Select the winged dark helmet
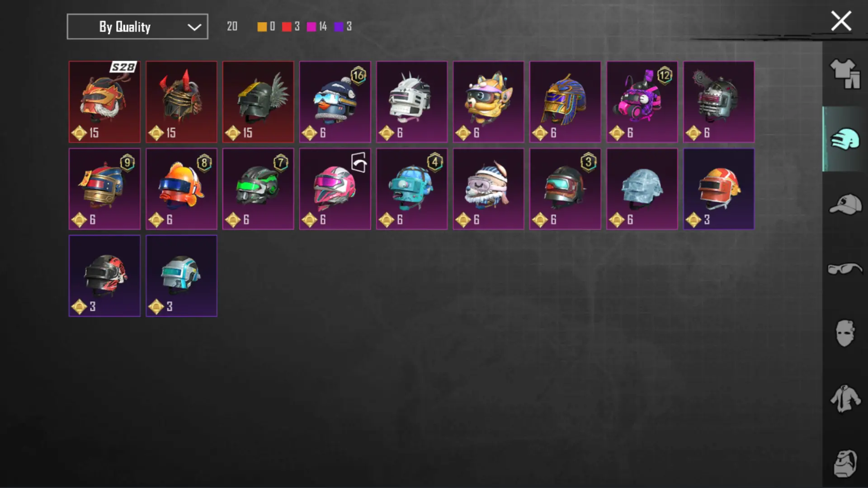This screenshot has width=868, height=488. tap(258, 102)
